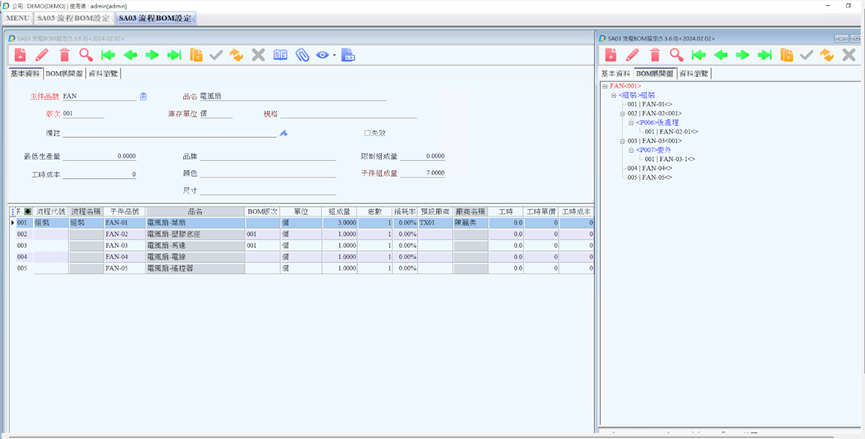
Task: Click the orange copy document icon in basic data window
Action: click(x=196, y=55)
